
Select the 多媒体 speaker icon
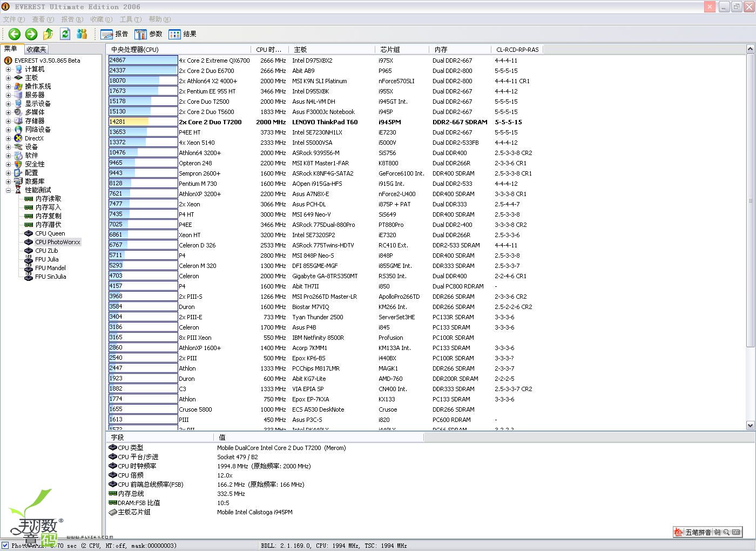coord(18,112)
